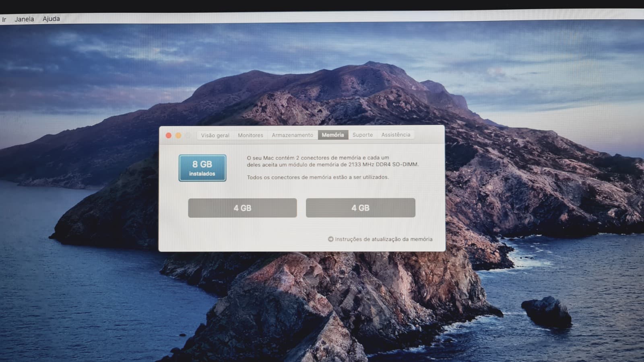Switch to the Armazenamento tab
644x362 pixels.
click(292, 135)
